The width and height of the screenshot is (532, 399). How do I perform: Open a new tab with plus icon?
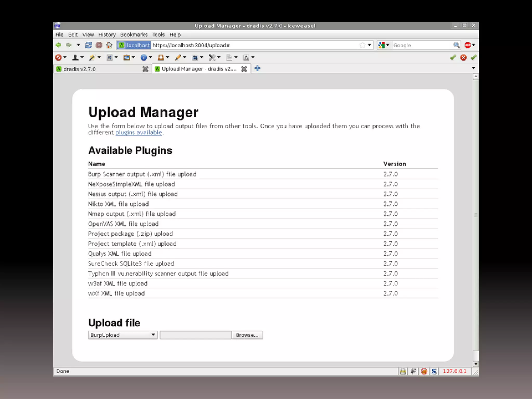(x=257, y=69)
